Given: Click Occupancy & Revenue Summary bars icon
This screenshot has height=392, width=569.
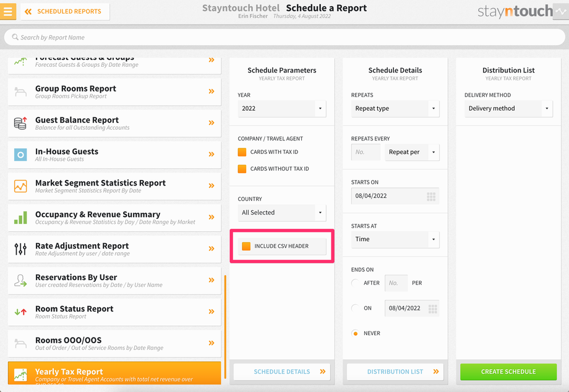Looking at the screenshot, I should tap(20, 218).
